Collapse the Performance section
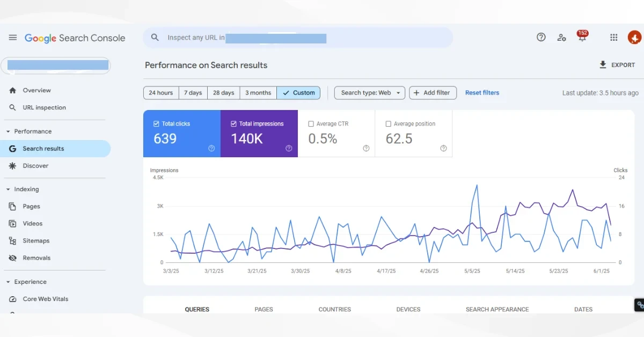The image size is (644, 337). pyautogui.click(x=8, y=131)
